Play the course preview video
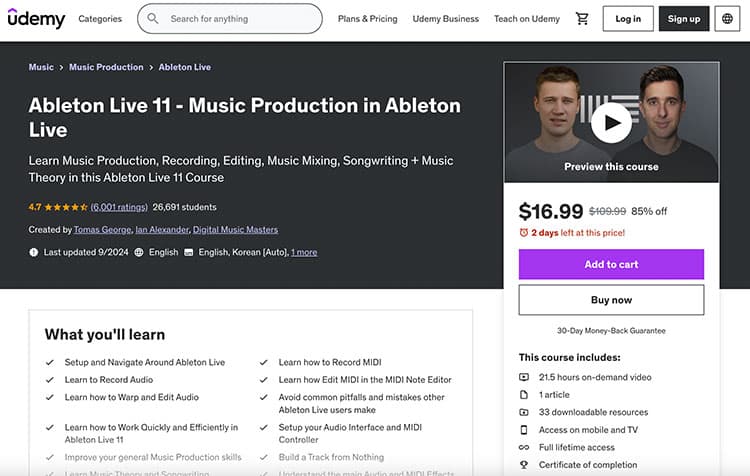This screenshot has height=476, width=750. point(611,123)
